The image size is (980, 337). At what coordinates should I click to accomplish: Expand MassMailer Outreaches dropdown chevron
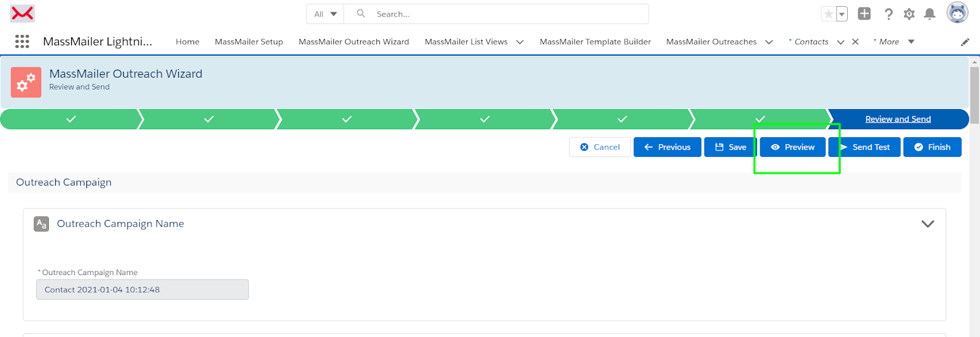[x=769, y=42]
